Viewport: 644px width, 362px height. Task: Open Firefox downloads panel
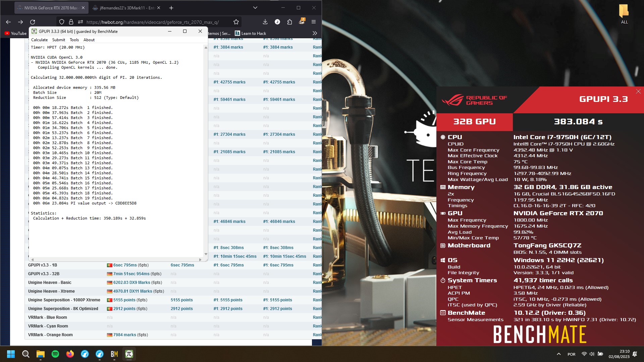265,22
